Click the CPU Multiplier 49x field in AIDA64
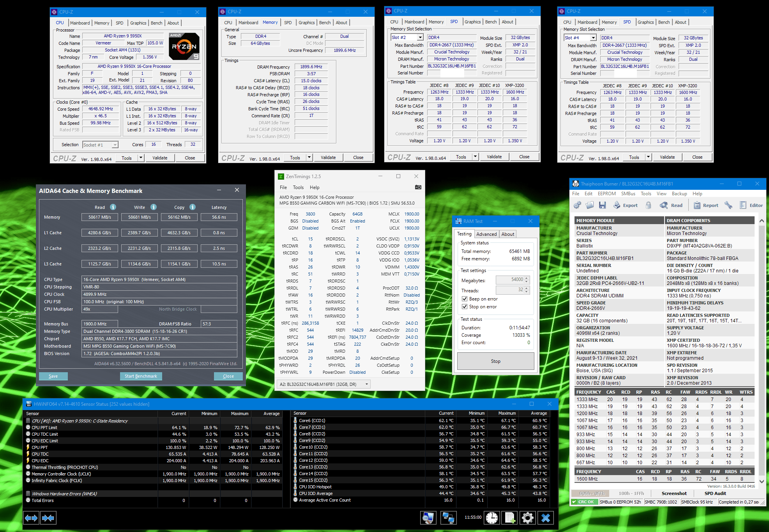 [x=100, y=309]
